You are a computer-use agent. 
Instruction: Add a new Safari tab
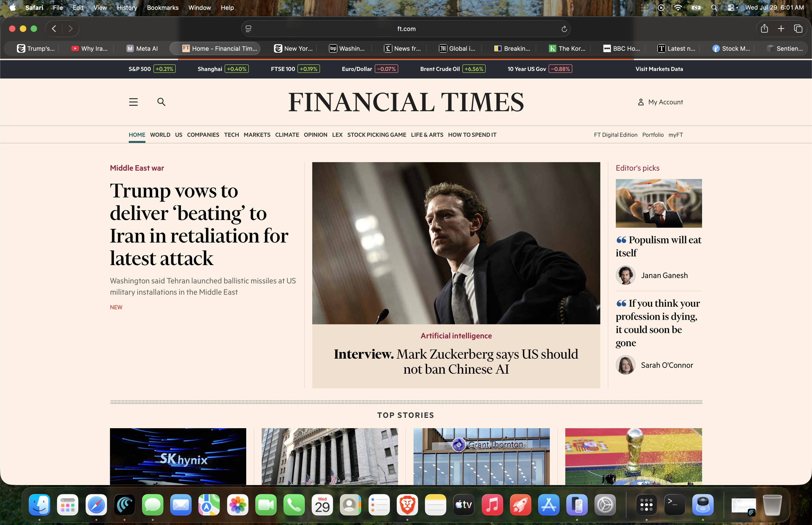(x=781, y=29)
